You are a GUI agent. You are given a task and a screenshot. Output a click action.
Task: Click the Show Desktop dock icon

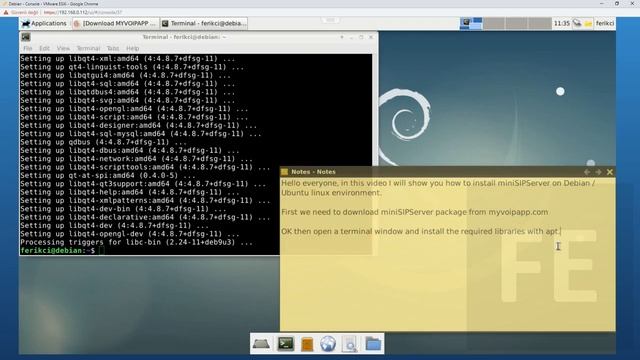click(261, 344)
